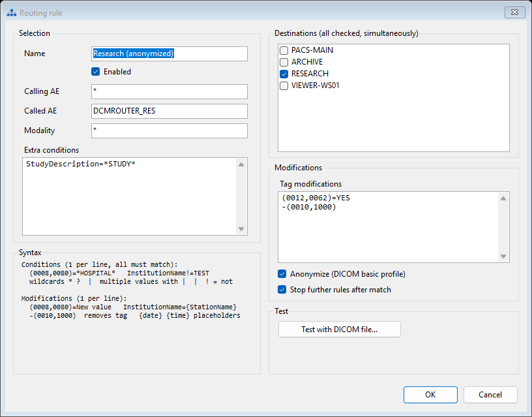
Task: Open Test with DICOM file dialog
Action: (339, 330)
